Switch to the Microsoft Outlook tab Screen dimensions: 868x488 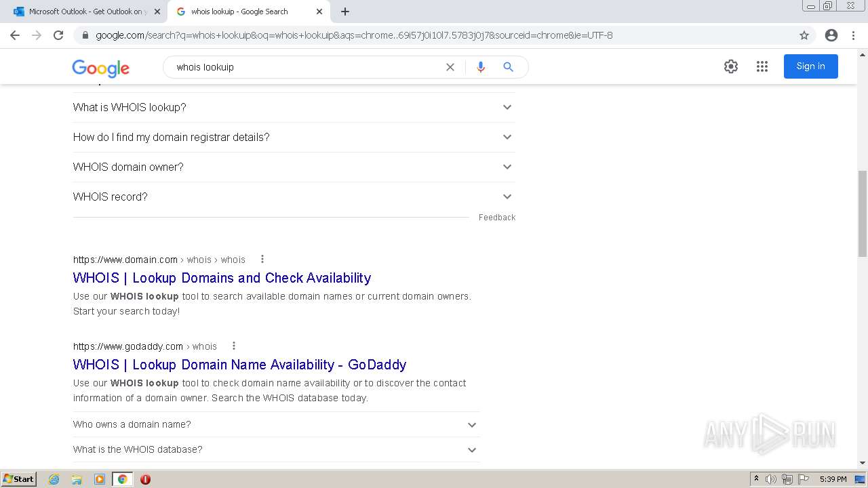click(x=85, y=12)
